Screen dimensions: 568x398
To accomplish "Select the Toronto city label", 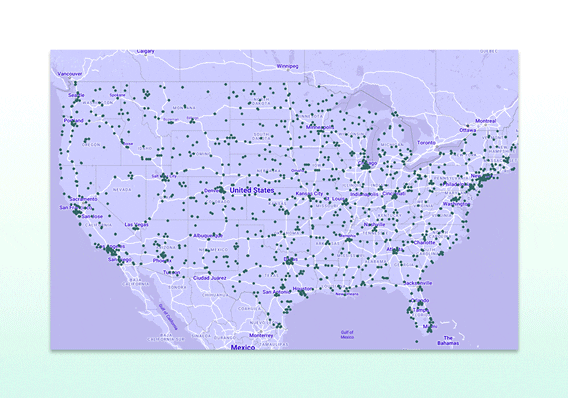I will [x=426, y=143].
